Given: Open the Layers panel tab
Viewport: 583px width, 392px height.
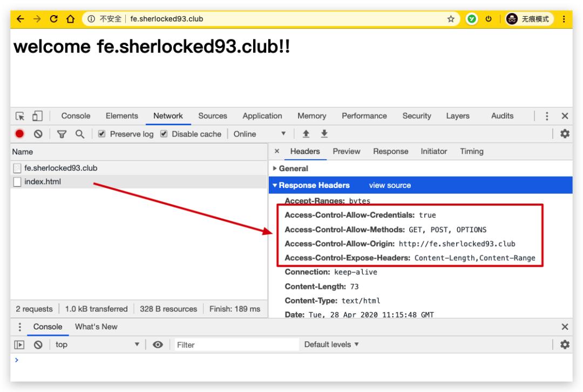Looking at the screenshot, I should point(458,116).
